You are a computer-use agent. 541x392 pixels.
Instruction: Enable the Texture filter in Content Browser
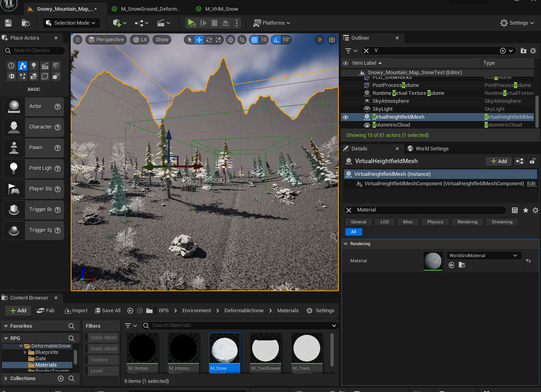pyautogui.click(x=102, y=360)
